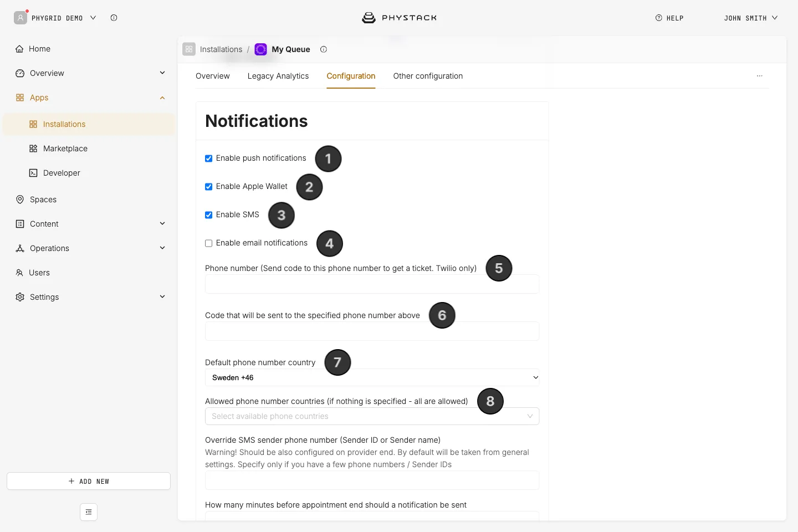The width and height of the screenshot is (798, 532).
Task: Expand the Operations sidebar section
Action: [x=90, y=248]
